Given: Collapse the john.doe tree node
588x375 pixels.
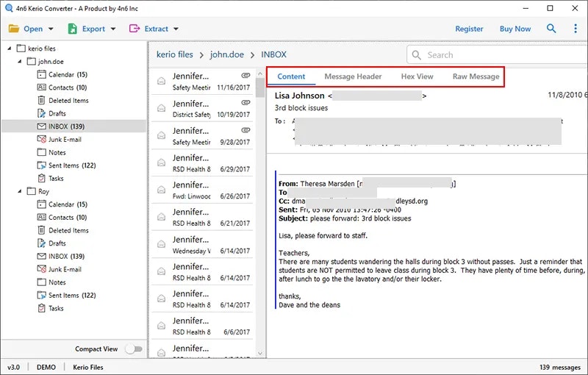Looking at the screenshot, I should (20, 62).
